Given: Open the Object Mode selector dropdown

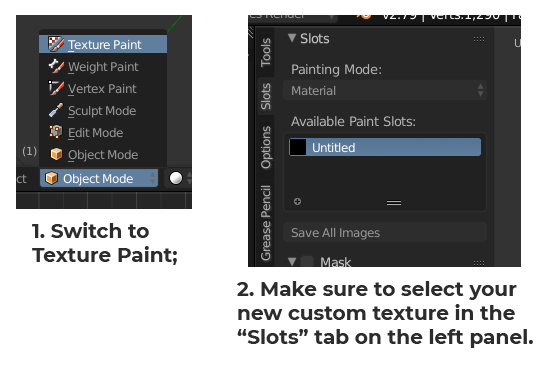Looking at the screenshot, I should click(x=99, y=178).
